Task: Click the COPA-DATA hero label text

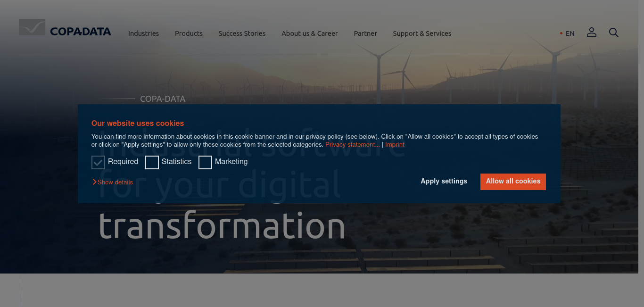Action: point(163,99)
